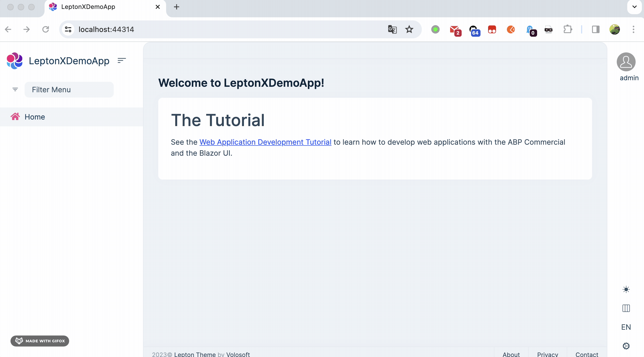Click the LeptonXDemoApp logo in sidebar
The width and height of the screenshot is (644, 357).
(x=15, y=61)
